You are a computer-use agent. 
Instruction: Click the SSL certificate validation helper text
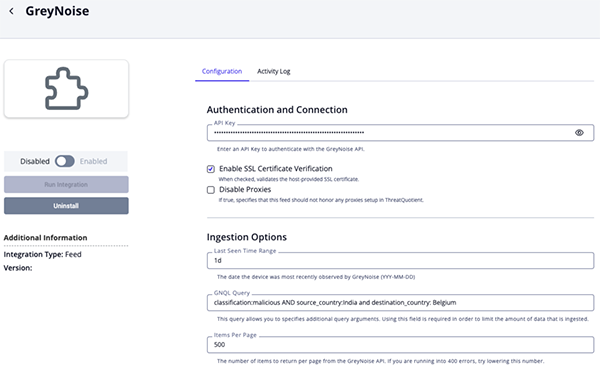click(289, 179)
